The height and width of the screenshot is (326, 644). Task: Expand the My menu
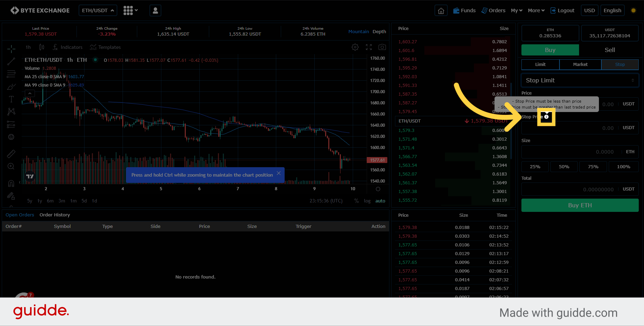tap(517, 10)
